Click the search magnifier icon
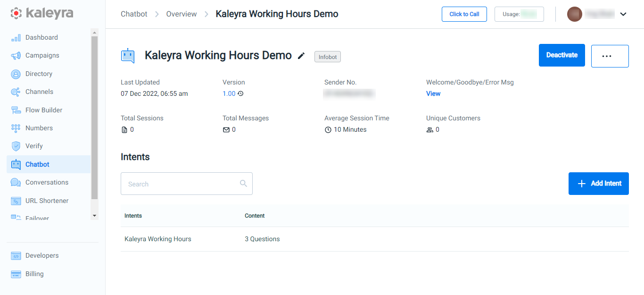 [243, 184]
